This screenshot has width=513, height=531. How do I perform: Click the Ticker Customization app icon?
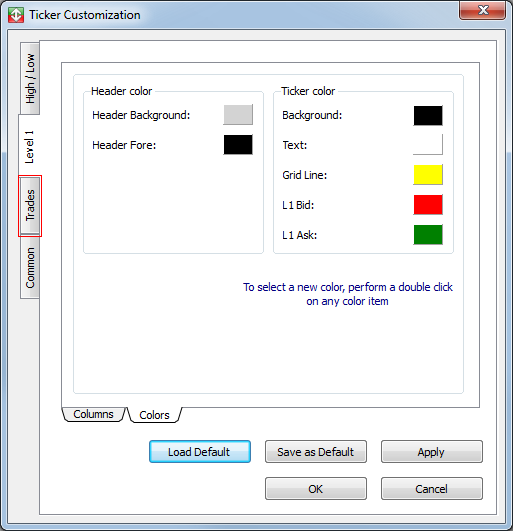click(x=16, y=15)
